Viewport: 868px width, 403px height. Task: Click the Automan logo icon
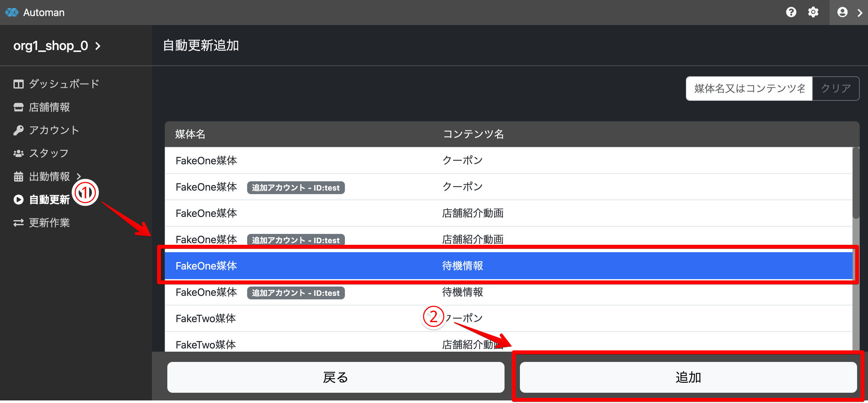12,13
